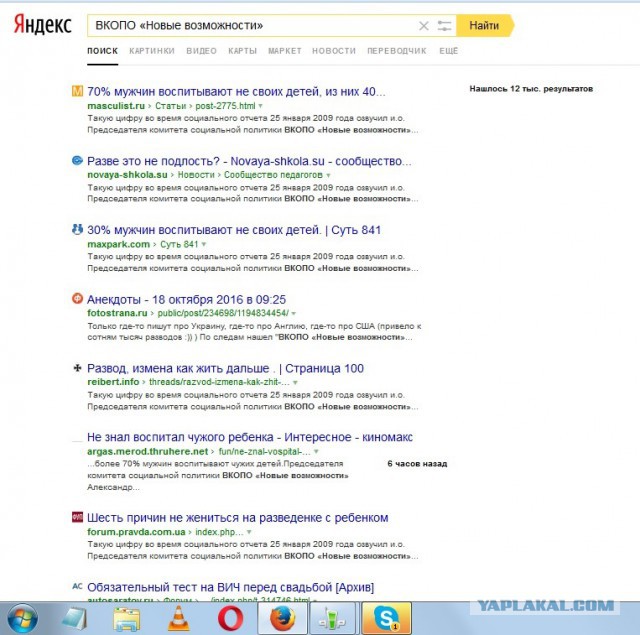Click the post-2775.html breadcrumb
The image size is (640, 635).
coord(225,106)
